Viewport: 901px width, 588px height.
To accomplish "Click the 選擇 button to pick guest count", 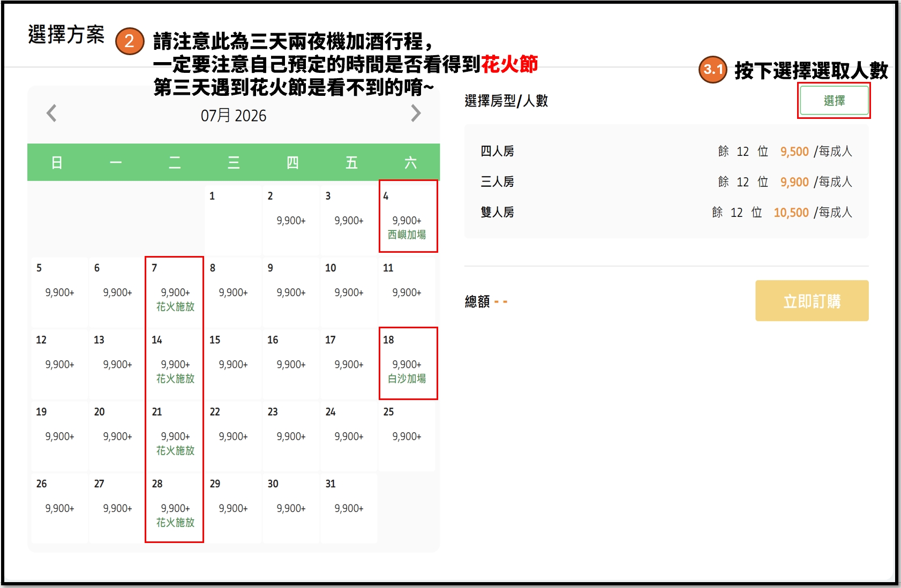I will [834, 100].
